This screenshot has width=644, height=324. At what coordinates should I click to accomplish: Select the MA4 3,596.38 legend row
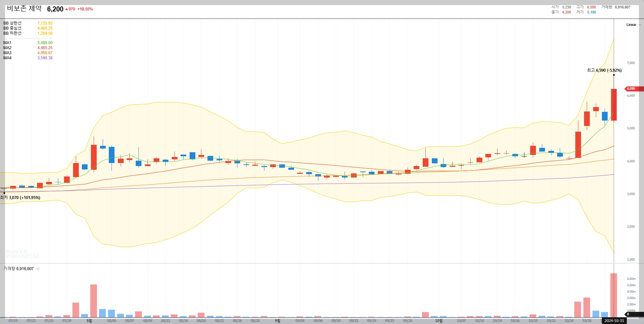pyautogui.click(x=28, y=58)
